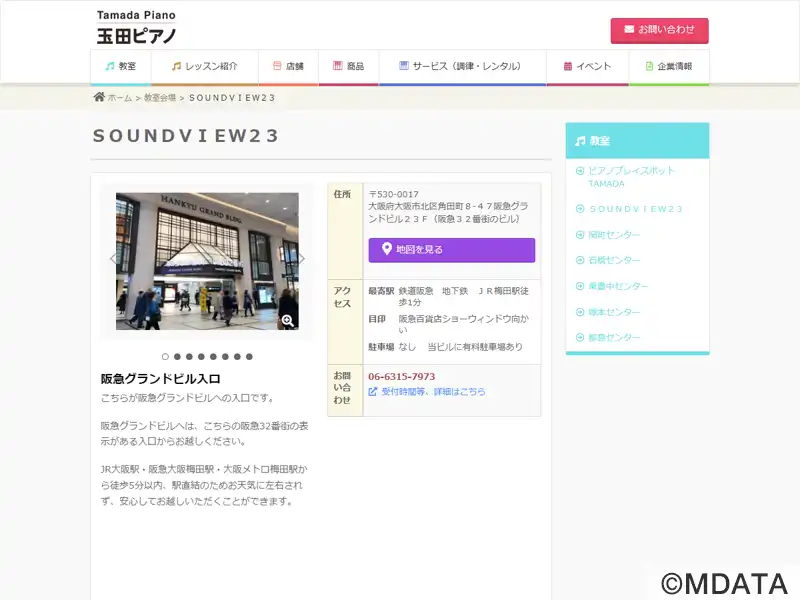Select the first slideshow dot indicator
Viewport: 800px width, 600px height.
tap(165, 356)
